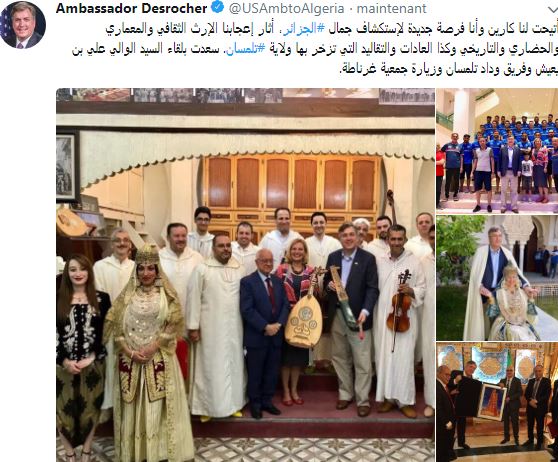Click the Ambassador Desrocher display name
The image size is (558, 462).
click(x=131, y=8)
